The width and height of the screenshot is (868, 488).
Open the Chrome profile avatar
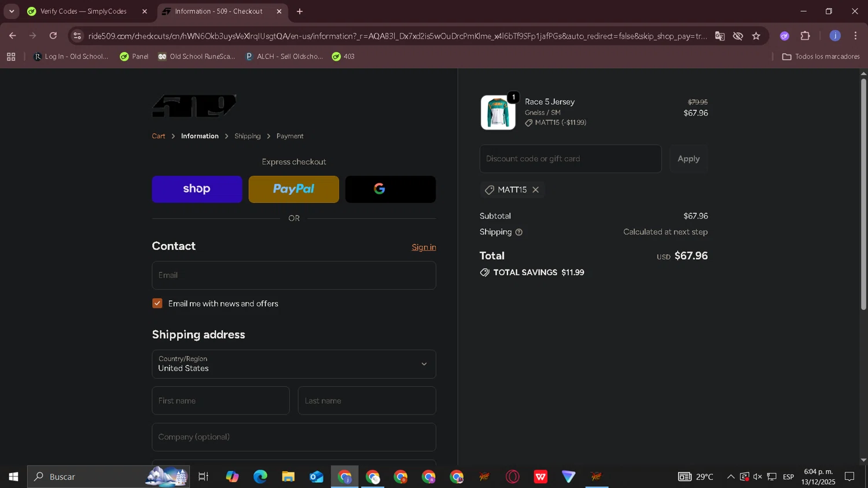coord(835,36)
